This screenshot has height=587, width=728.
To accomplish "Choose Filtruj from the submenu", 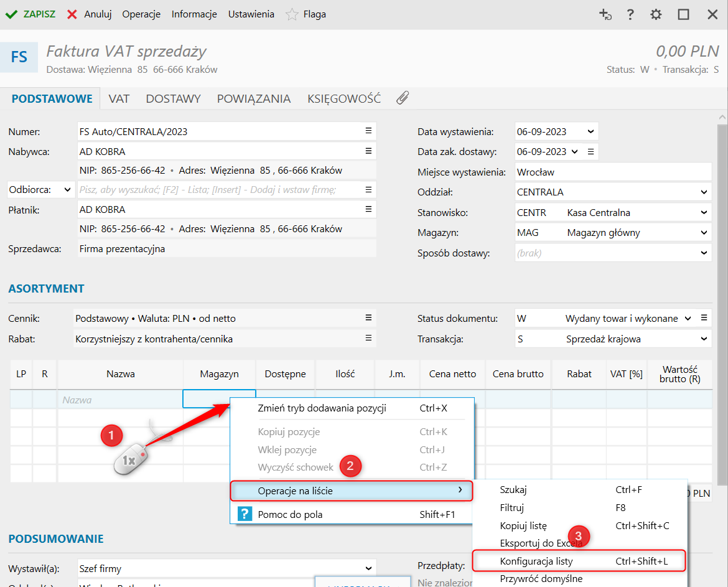I will (x=579, y=507).
